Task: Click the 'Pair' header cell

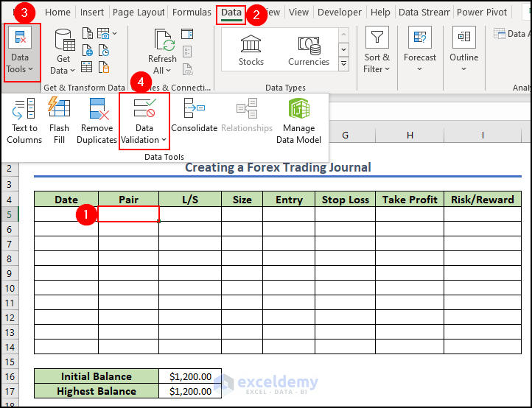Action: tap(129, 199)
